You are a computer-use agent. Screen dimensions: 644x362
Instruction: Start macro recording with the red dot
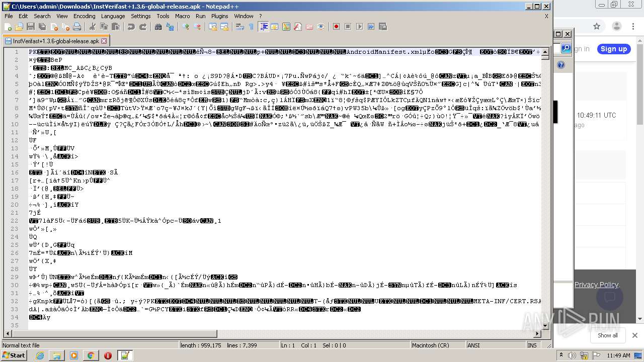click(337, 27)
